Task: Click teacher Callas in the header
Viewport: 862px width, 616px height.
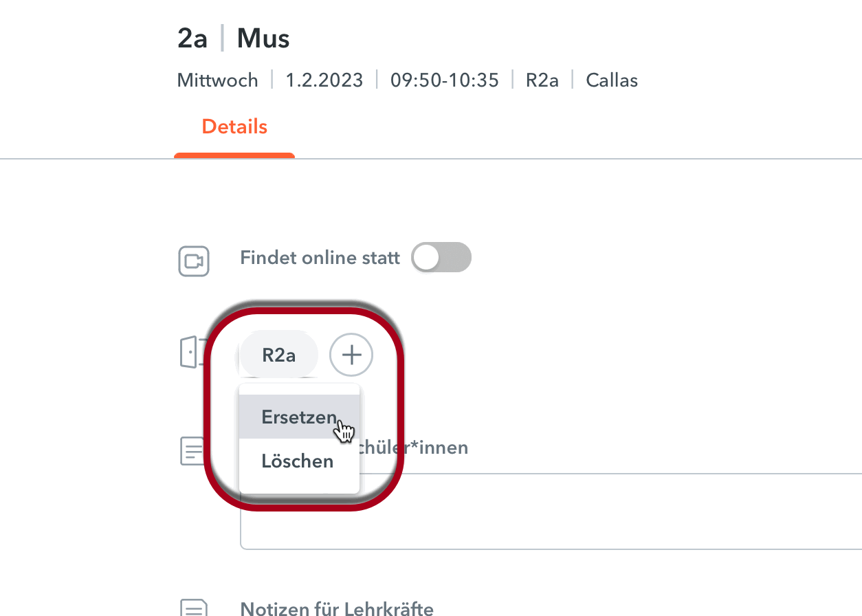Action: (x=612, y=80)
